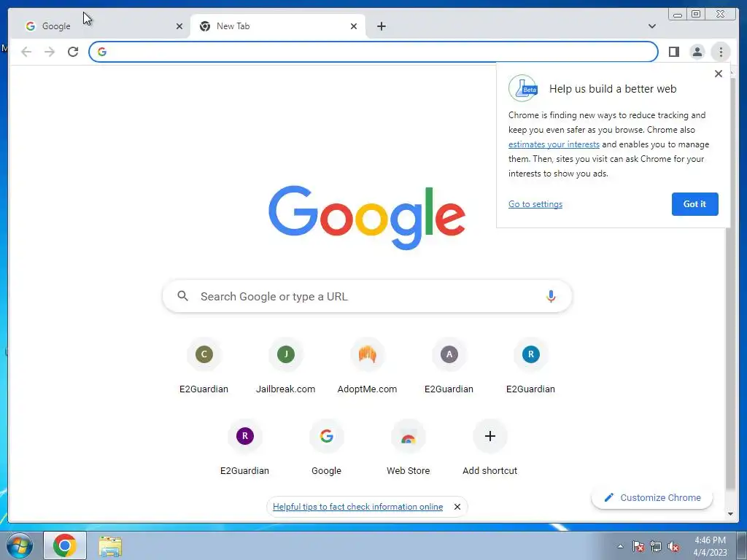Image resolution: width=747 pixels, height=560 pixels.
Task: Confirm with Got it button
Action: [694, 204]
